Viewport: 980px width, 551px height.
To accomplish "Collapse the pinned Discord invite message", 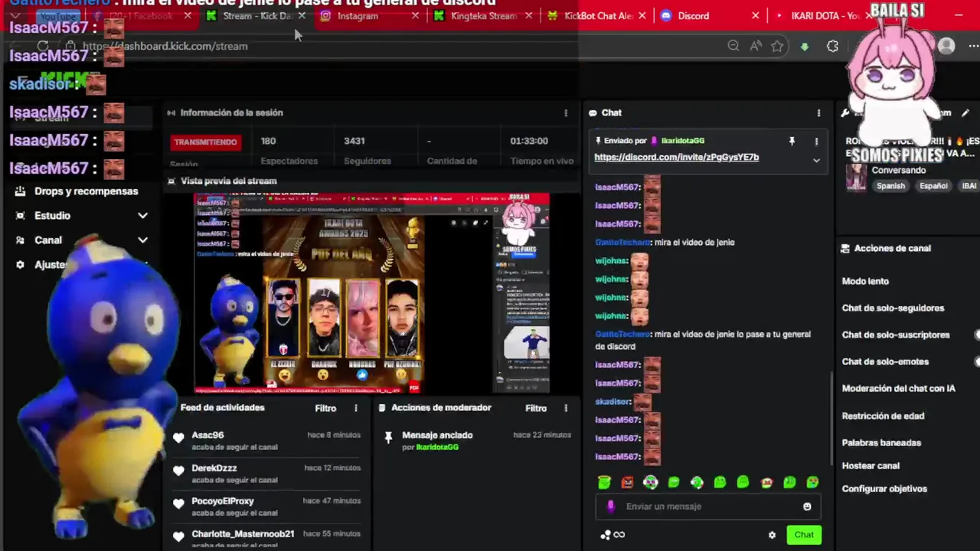I will tap(816, 161).
